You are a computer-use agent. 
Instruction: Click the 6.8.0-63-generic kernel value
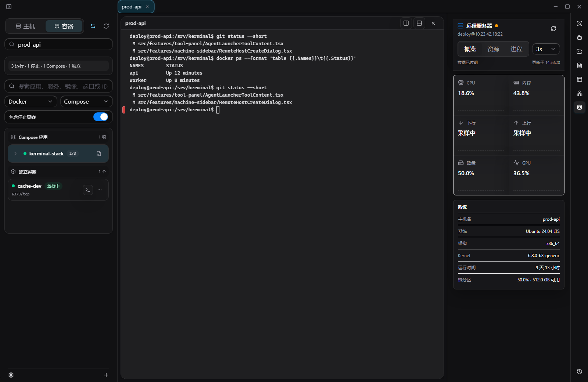coord(544,256)
